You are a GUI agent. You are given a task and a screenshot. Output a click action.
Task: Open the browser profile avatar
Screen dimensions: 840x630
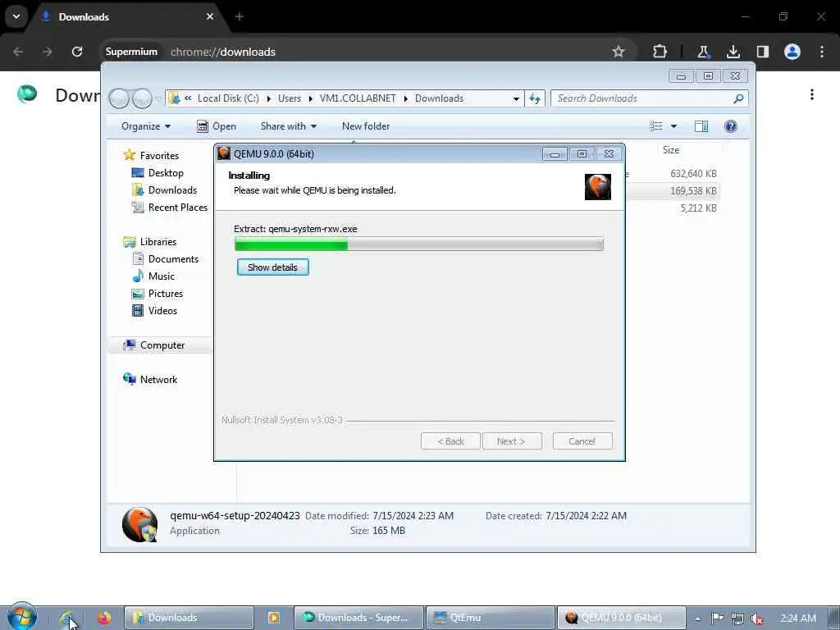click(x=792, y=52)
